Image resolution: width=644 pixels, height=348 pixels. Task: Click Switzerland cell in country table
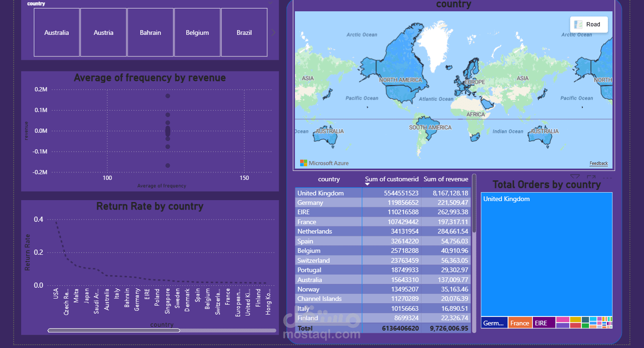[328, 260]
